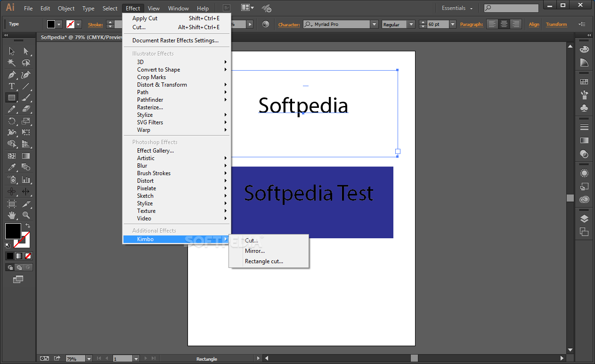The image size is (595, 364).
Task: Select the Rotate tool
Action: (12, 121)
